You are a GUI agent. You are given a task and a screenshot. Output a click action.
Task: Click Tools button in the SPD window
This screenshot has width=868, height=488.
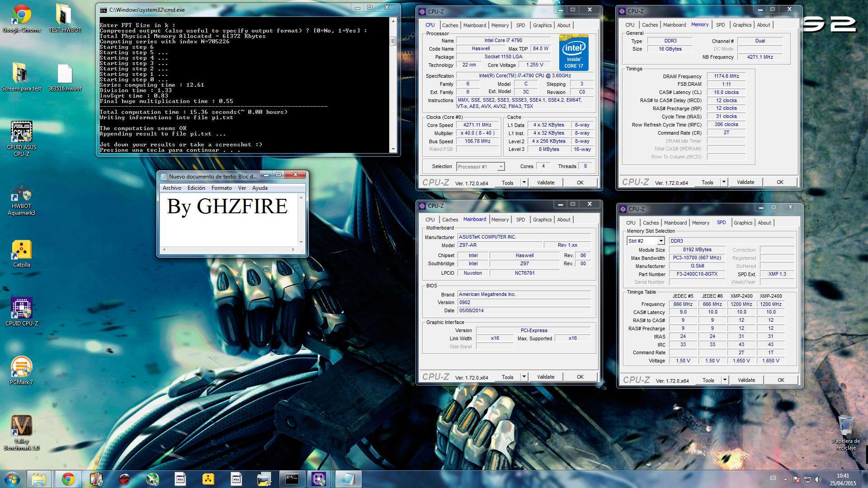click(x=708, y=380)
